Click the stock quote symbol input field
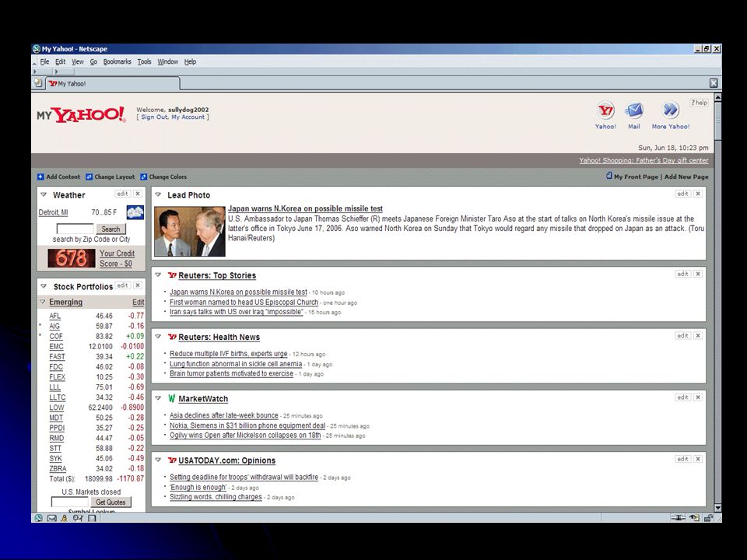747x560 pixels. coord(69,502)
